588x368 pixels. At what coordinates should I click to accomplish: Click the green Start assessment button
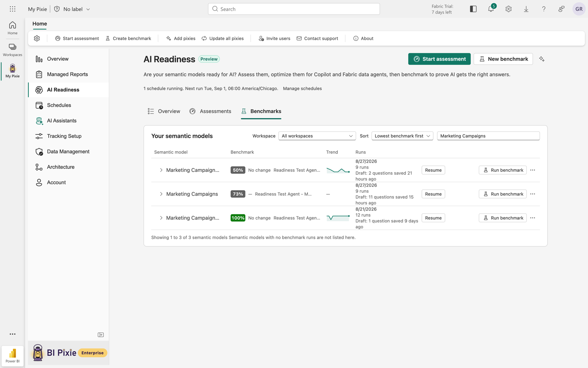(439, 59)
